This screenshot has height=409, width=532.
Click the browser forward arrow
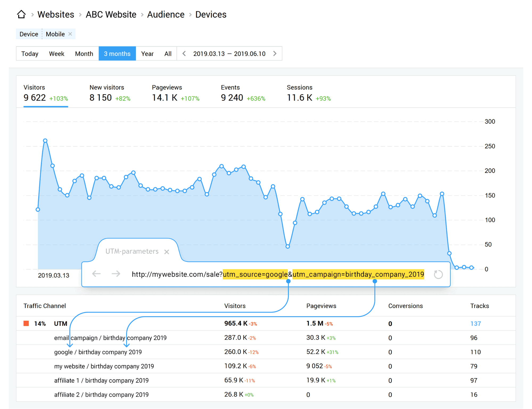(116, 274)
